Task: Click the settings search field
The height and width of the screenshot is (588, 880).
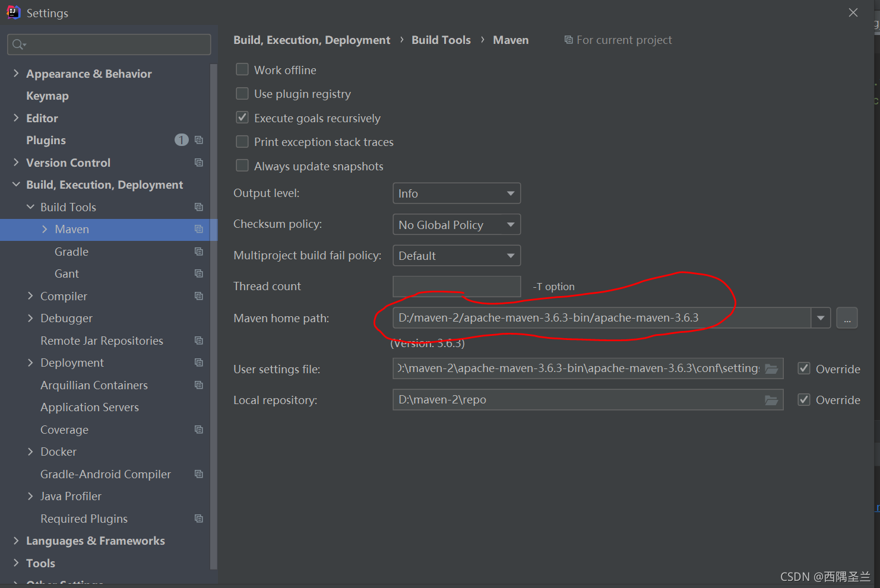Action: point(109,45)
